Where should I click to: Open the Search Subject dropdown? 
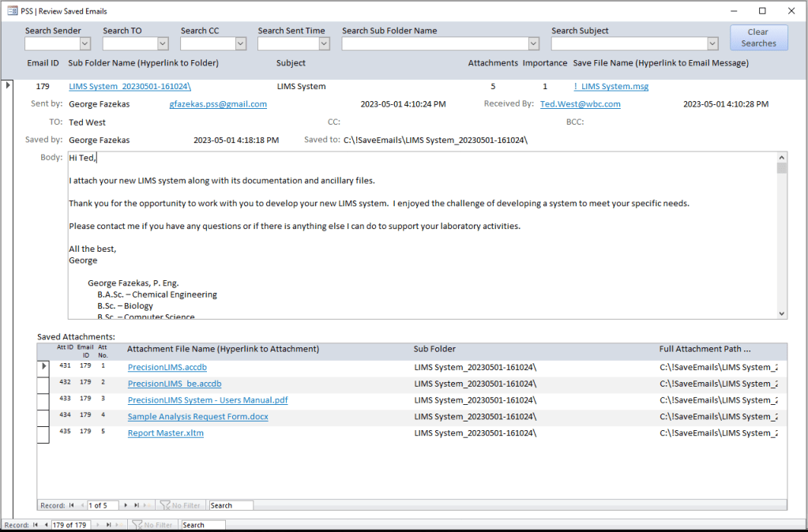click(x=712, y=43)
